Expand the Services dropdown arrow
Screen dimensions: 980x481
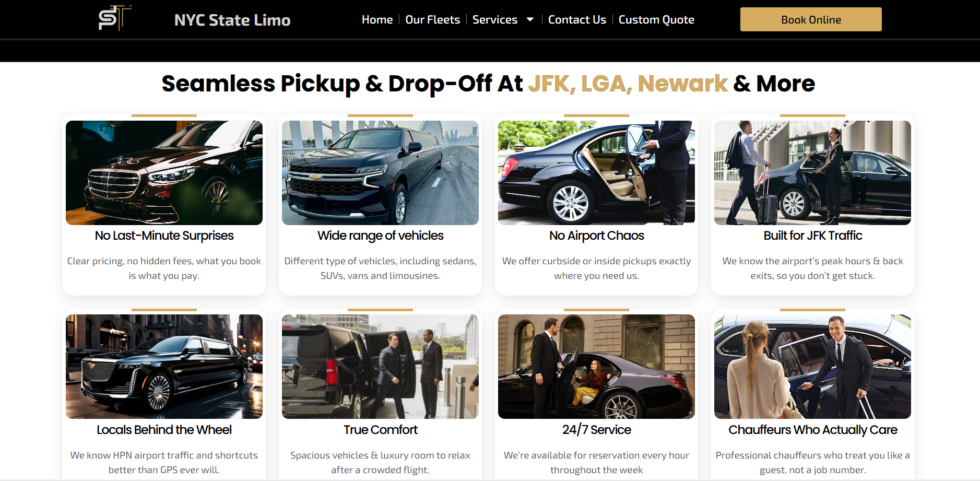click(x=530, y=20)
